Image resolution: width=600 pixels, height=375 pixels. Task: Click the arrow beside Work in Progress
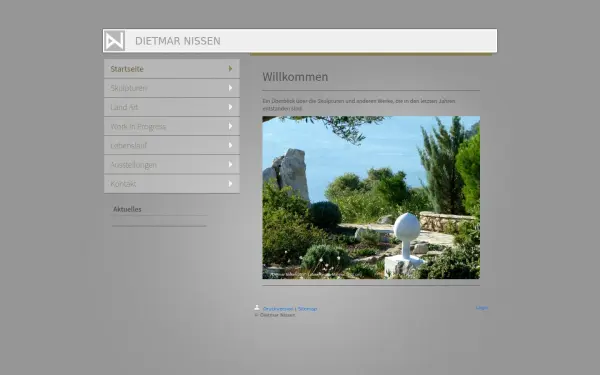tap(230, 126)
